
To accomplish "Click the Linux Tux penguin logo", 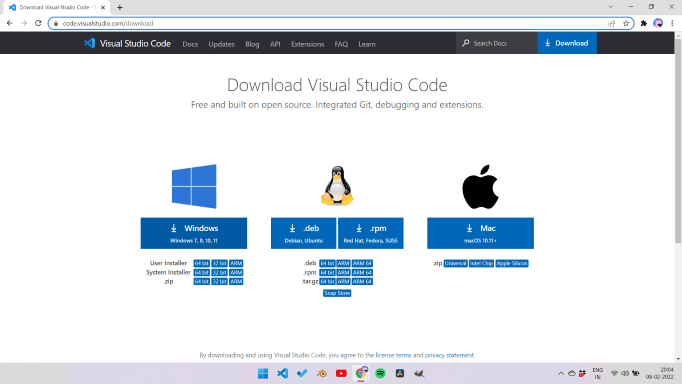I will tap(337, 186).
